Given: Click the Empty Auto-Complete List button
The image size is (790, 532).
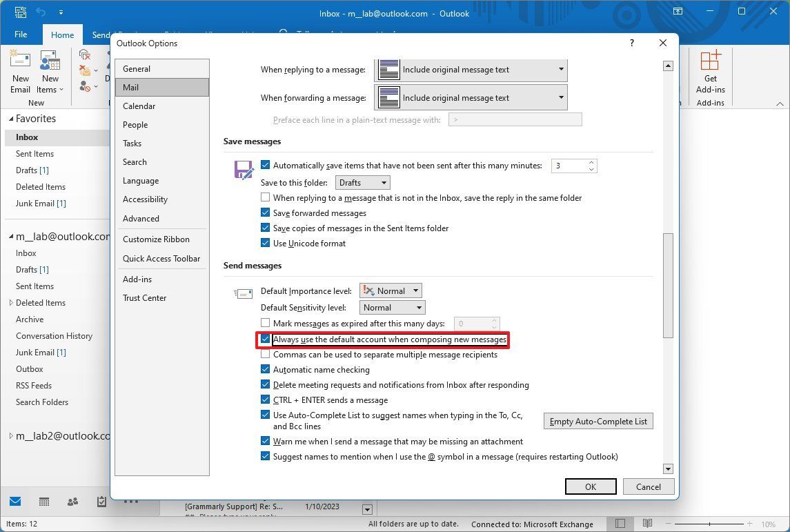Looking at the screenshot, I should [x=598, y=421].
